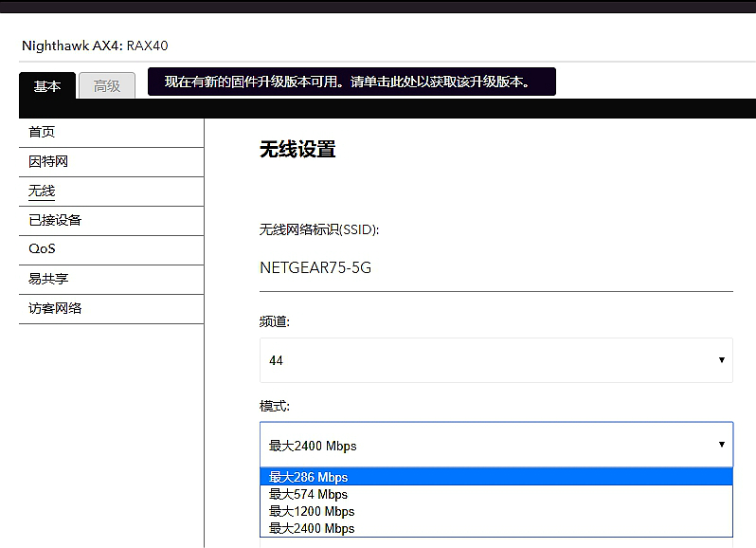This screenshot has width=756, height=548.
Task: Open 无线 in the sidebar
Action: point(112,191)
